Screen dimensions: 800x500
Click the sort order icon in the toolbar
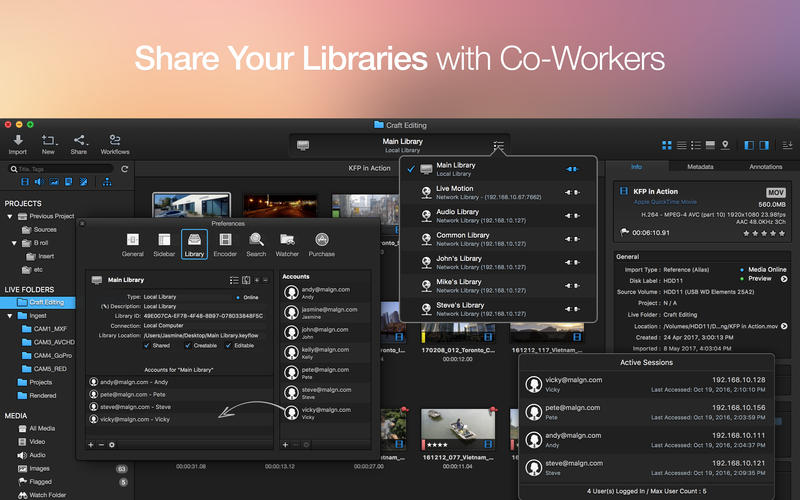(787, 145)
